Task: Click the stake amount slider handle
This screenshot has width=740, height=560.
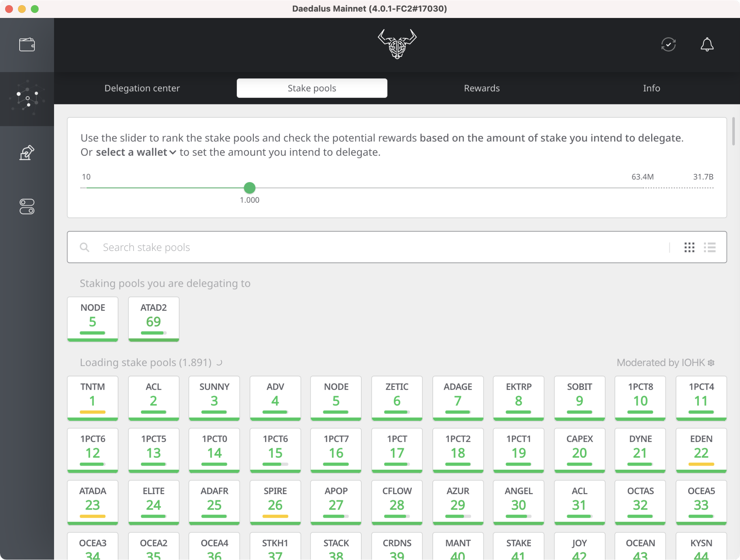Action: click(250, 188)
